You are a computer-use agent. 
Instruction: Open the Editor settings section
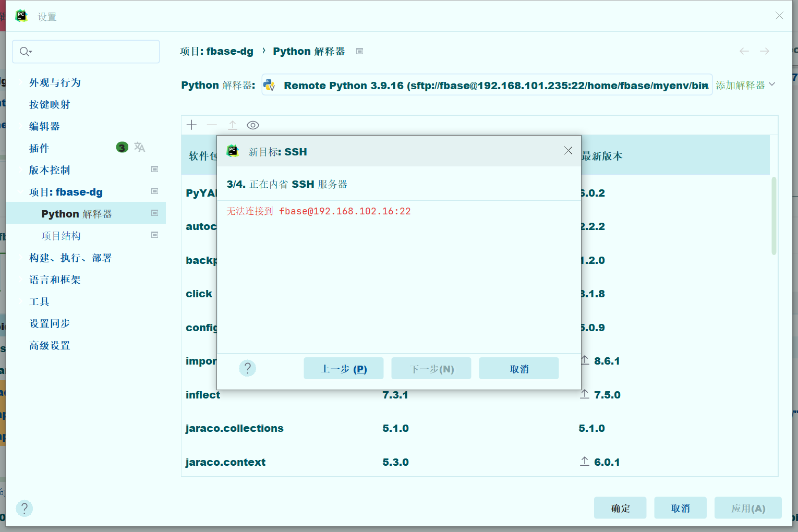(44, 126)
